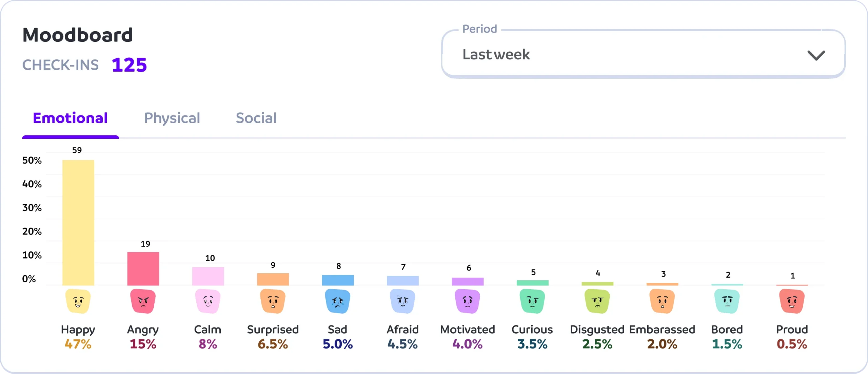Image resolution: width=868 pixels, height=374 pixels.
Task: Select the Calm mood face icon
Action: pyautogui.click(x=208, y=301)
